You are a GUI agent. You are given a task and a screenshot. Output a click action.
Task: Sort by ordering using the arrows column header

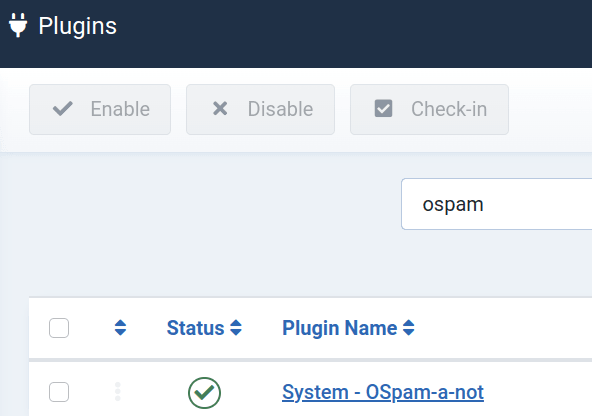click(120, 328)
